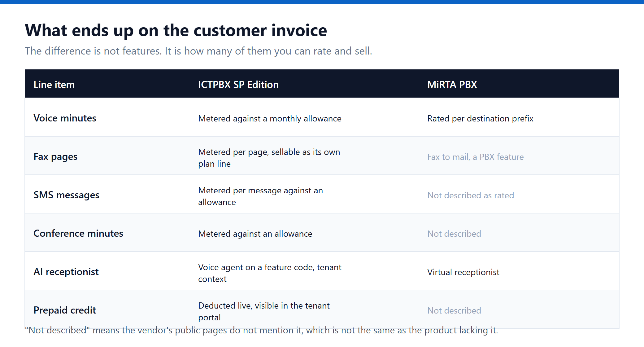Click 'Metered against a monthly allowance' cell
The height and width of the screenshot is (347, 644).
270,118
